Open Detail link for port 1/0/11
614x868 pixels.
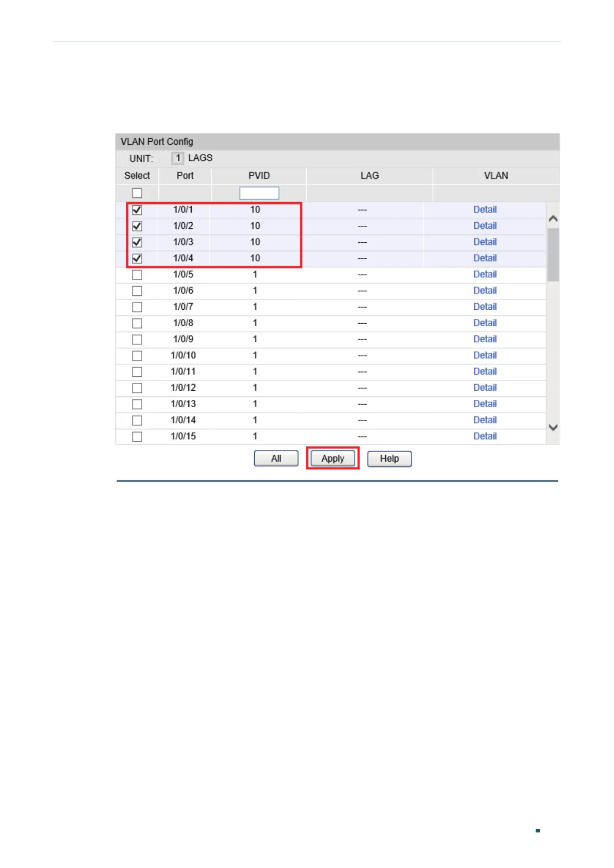tap(485, 371)
